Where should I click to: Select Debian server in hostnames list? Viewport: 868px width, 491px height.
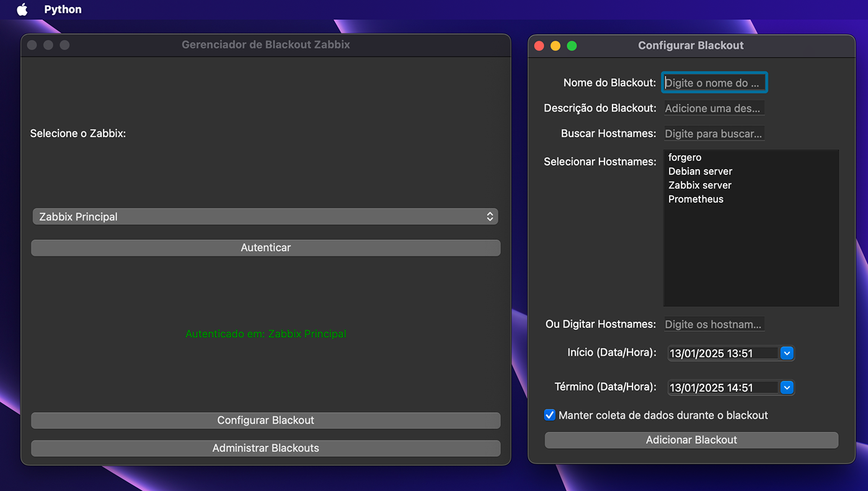751,171
